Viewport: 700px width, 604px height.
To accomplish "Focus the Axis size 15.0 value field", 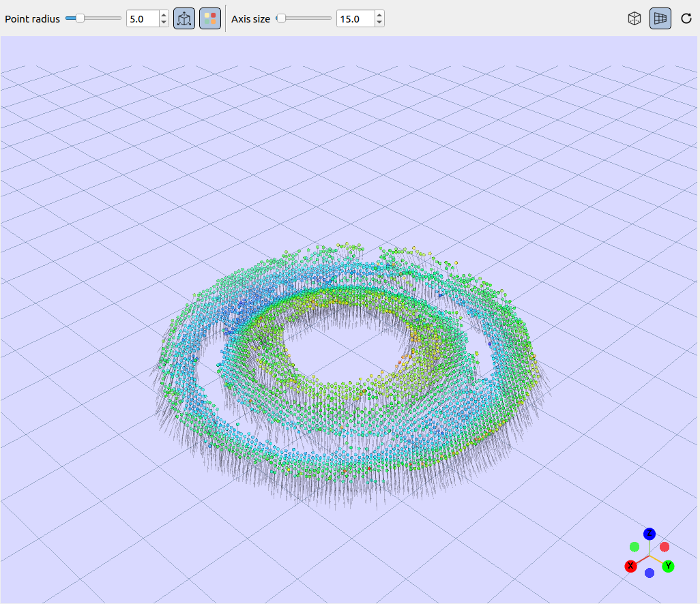I will click(355, 18).
